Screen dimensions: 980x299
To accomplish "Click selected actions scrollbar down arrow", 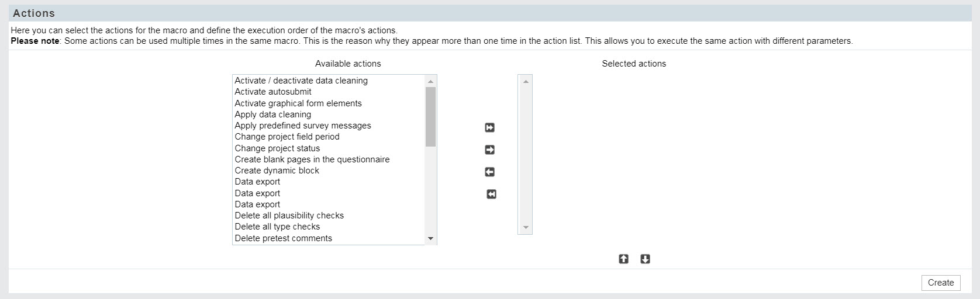I will pos(525,228).
